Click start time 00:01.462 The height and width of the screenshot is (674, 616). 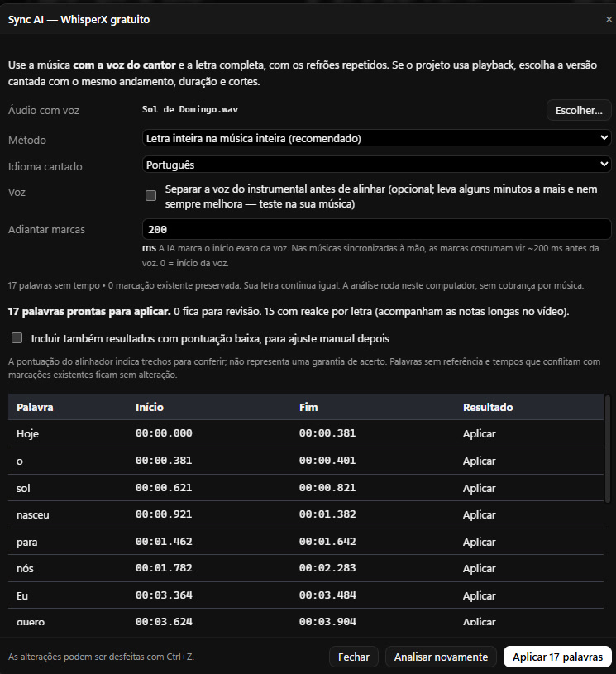[x=164, y=541]
